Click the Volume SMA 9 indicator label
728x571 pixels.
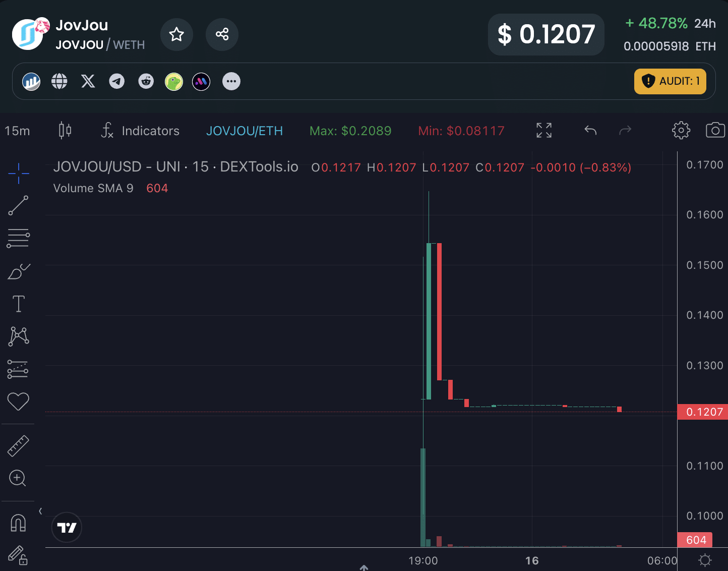click(93, 188)
